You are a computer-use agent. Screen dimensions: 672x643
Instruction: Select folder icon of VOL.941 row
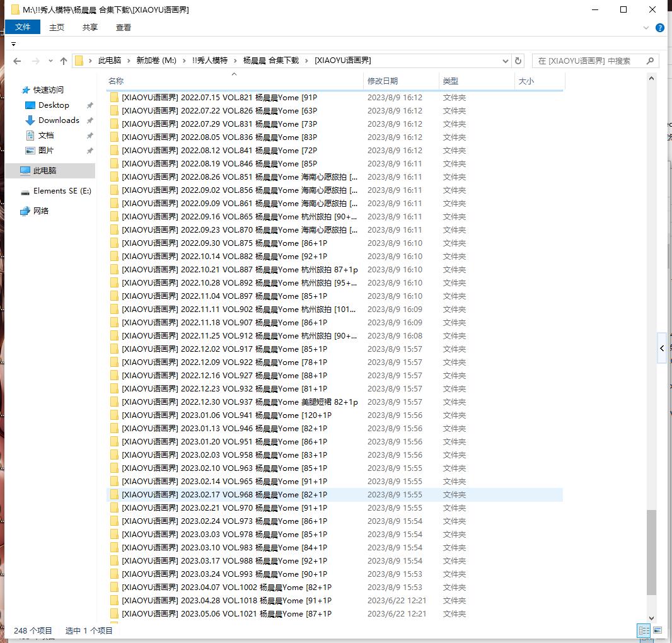pyautogui.click(x=114, y=415)
